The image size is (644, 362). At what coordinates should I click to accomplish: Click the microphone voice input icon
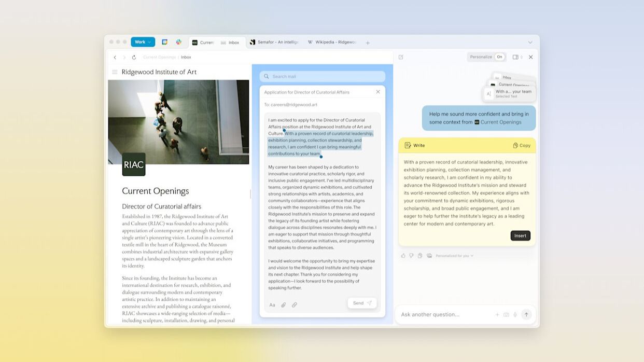pos(515,315)
